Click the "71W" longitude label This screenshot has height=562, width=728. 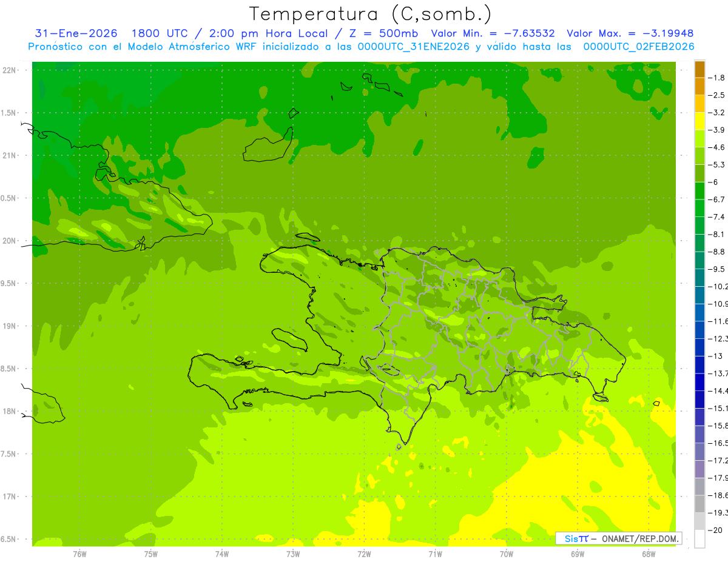(x=435, y=554)
